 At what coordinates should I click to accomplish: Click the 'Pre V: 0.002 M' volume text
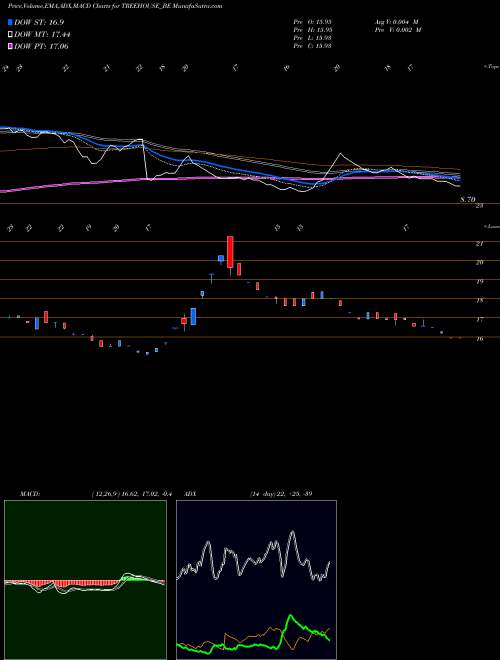click(398, 30)
